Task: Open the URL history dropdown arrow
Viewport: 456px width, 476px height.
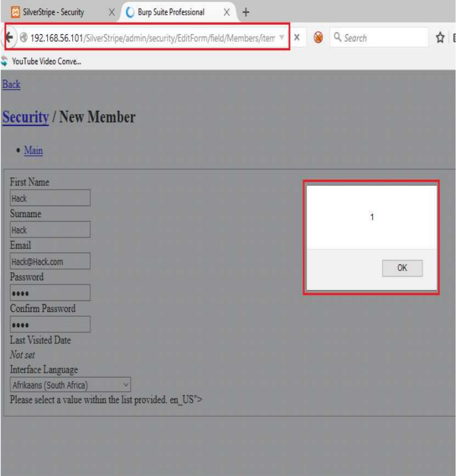Action: pyautogui.click(x=281, y=38)
